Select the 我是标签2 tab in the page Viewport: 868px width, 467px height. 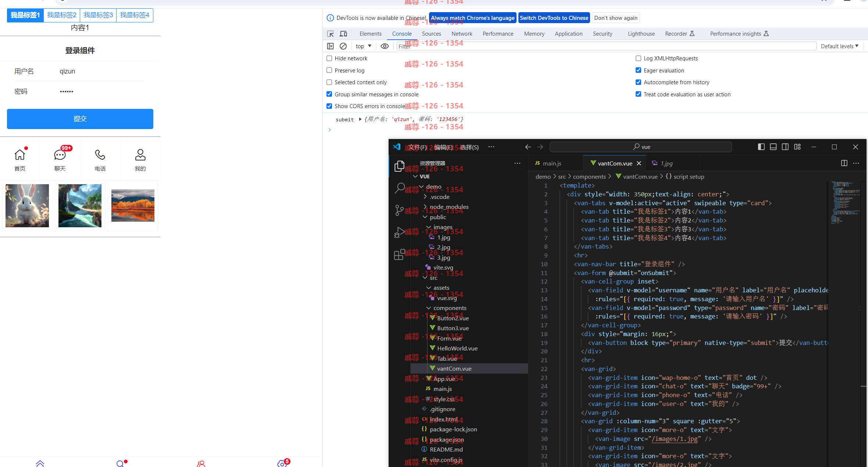coord(62,15)
